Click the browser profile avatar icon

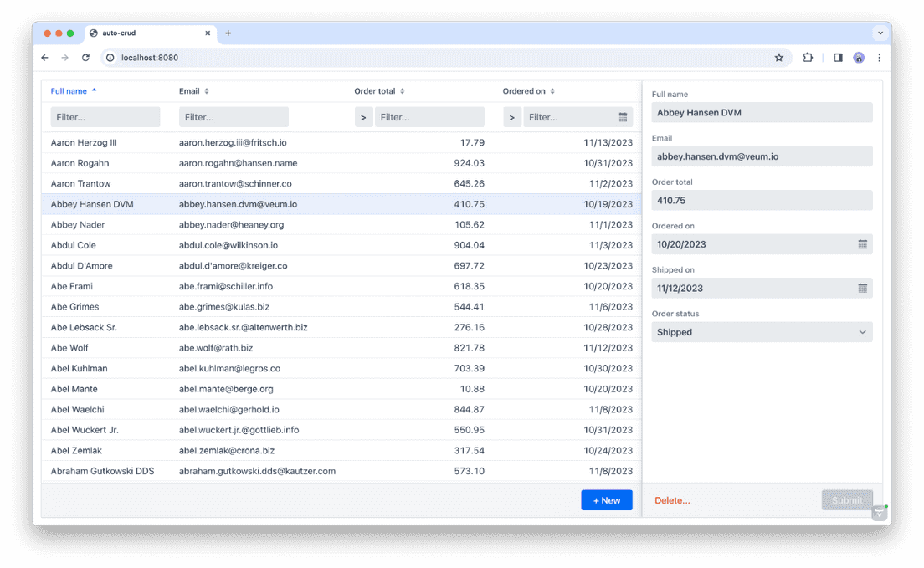[x=859, y=57]
